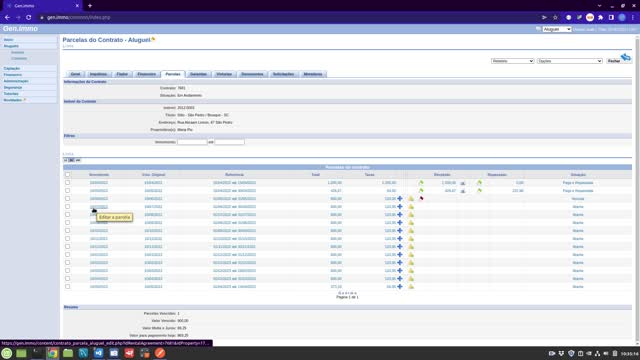
Task: Click the first green flag in the 1.200,00 row
Action: coord(421,183)
